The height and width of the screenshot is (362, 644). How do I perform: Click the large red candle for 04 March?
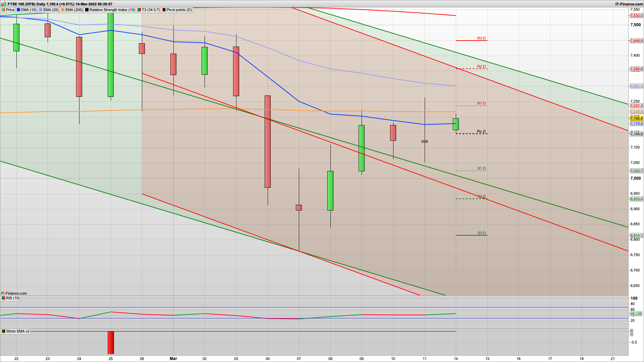pyautogui.click(x=268, y=141)
